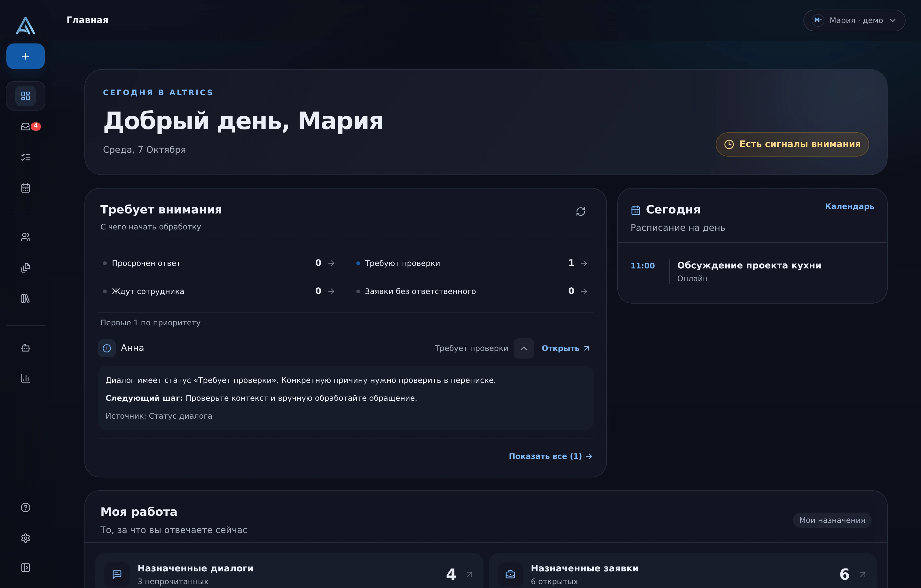
Task: Click the alert icon next to Анна
Action: click(x=107, y=348)
